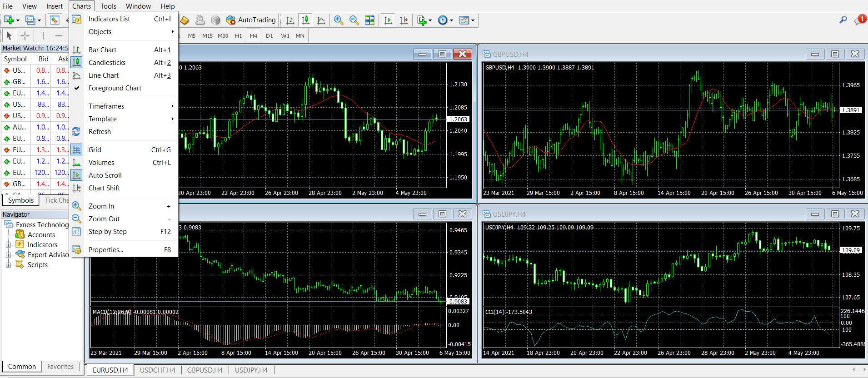Draw a horizontal line tool
The image size is (868, 378).
pos(59,35)
